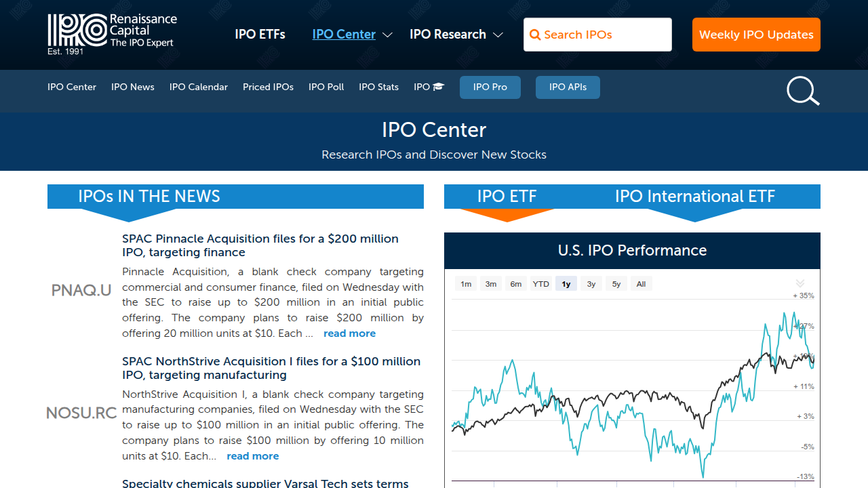
Task: Click the large magnifier search icon
Action: click(x=803, y=91)
